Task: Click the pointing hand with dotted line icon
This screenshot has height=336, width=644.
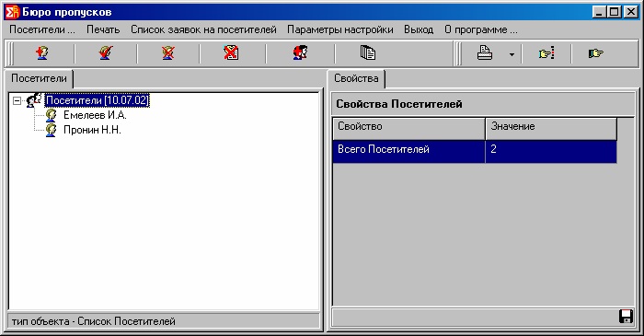Action: [x=546, y=53]
